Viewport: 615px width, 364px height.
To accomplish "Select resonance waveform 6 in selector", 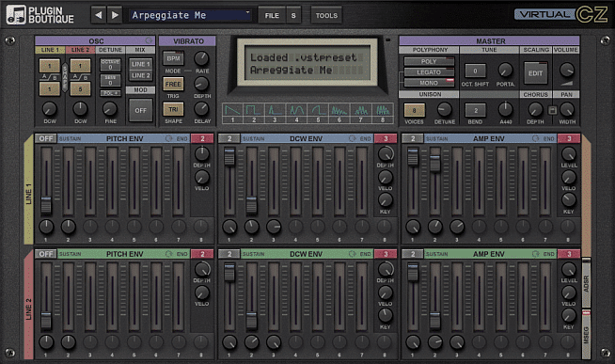I will point(339,114).
